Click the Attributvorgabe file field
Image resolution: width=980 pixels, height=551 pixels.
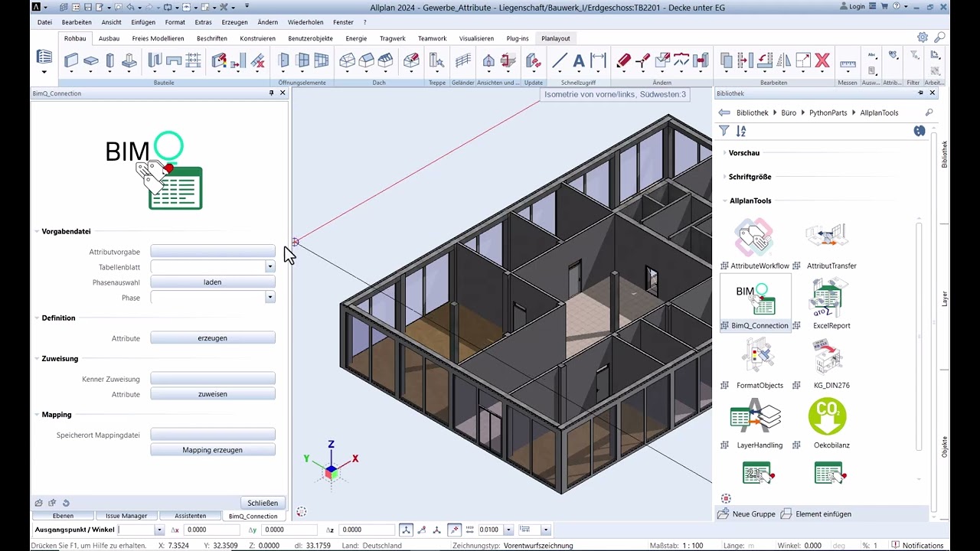213,252
